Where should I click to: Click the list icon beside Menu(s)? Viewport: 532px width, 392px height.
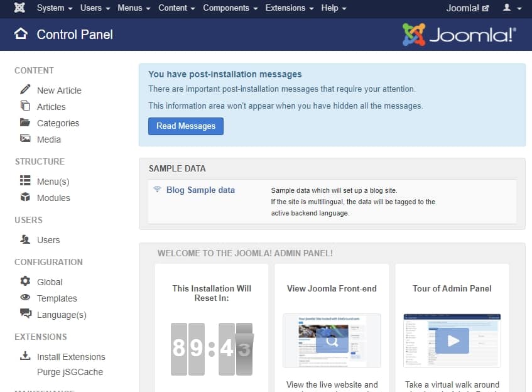pos(25,180)
